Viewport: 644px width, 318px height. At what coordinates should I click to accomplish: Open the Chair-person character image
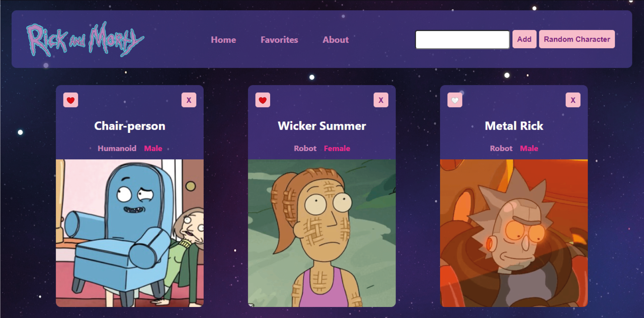[x=130, y=233]
